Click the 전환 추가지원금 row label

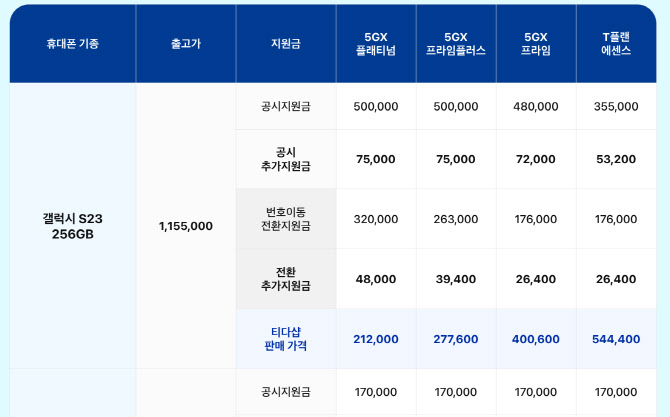coord(286,279)
